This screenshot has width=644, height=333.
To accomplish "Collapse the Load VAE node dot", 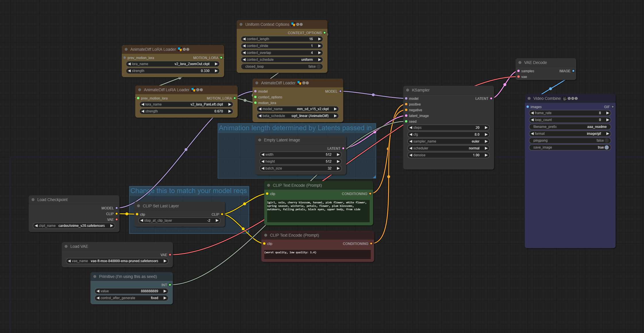I will (x=66, y=246).
